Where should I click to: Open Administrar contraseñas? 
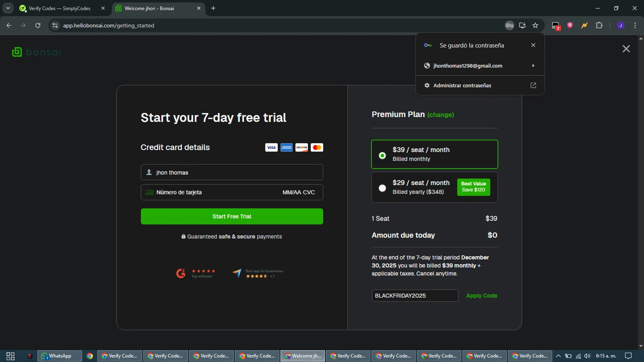(x=480, y=85)
